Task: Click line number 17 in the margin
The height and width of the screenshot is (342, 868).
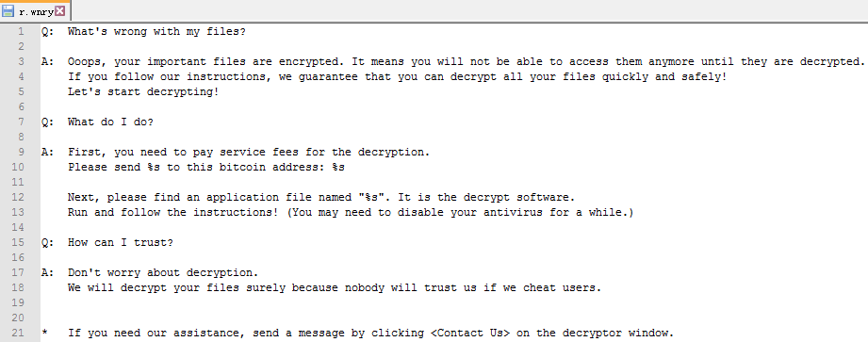Action: (18, 272)
